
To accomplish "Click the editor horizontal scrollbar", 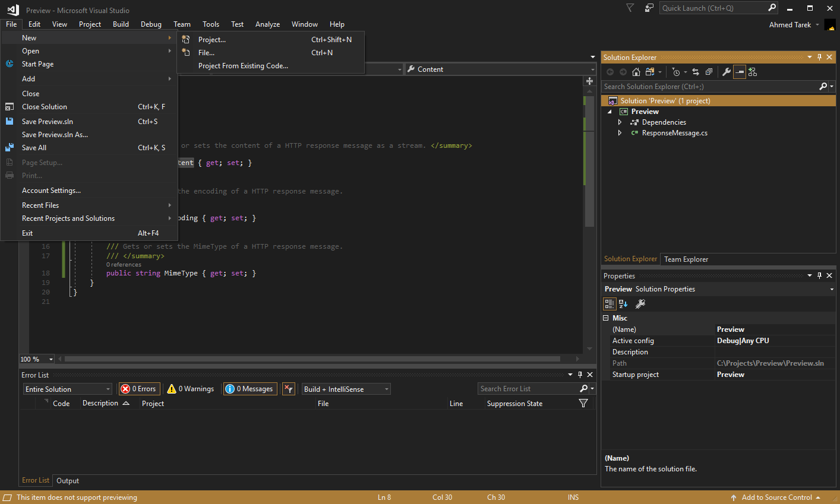I will [x=312, y=359].
